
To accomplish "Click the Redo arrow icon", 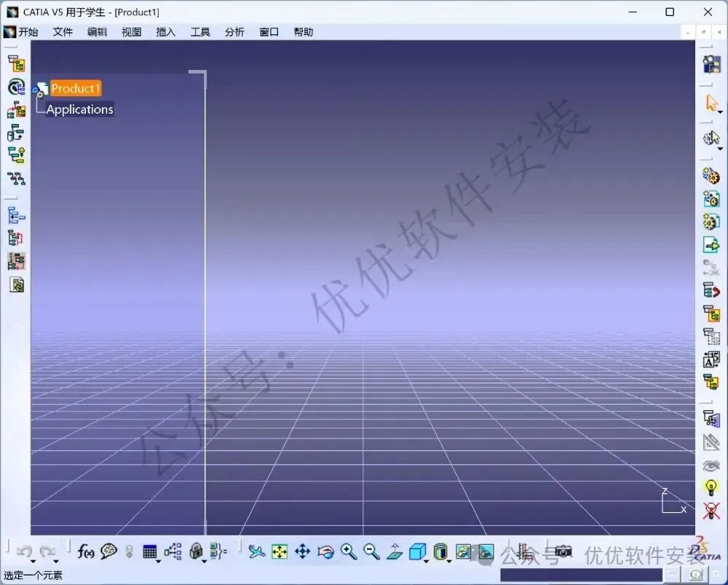I will (x=47, y=551).
